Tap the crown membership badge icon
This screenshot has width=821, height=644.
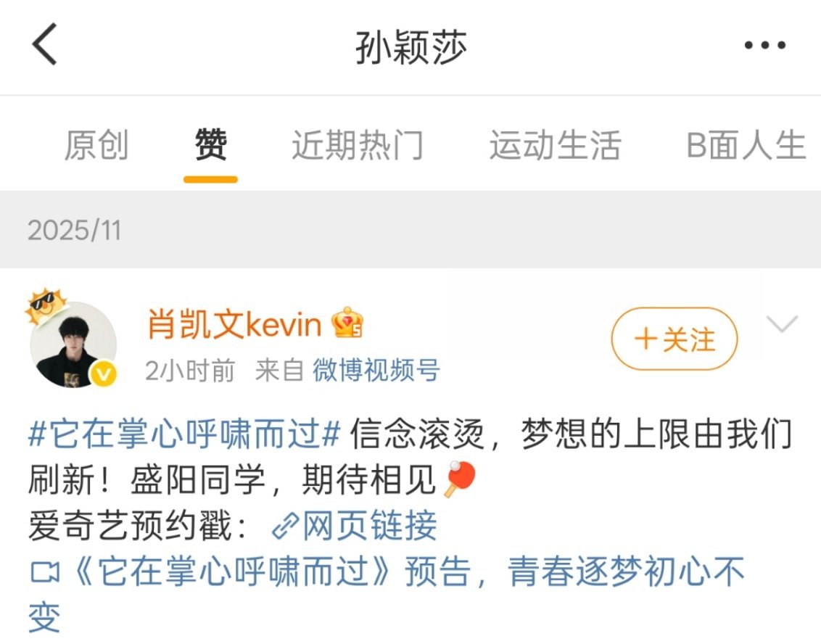347,323
